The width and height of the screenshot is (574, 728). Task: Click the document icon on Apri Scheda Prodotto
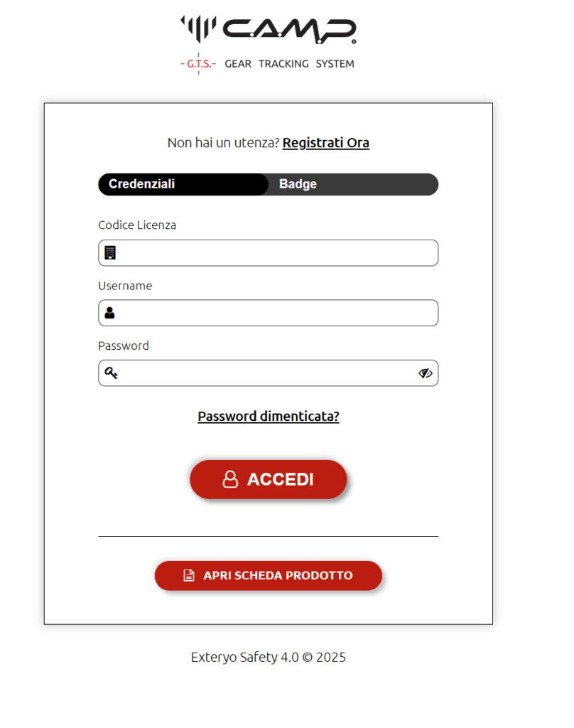click(x=189, y=575)
